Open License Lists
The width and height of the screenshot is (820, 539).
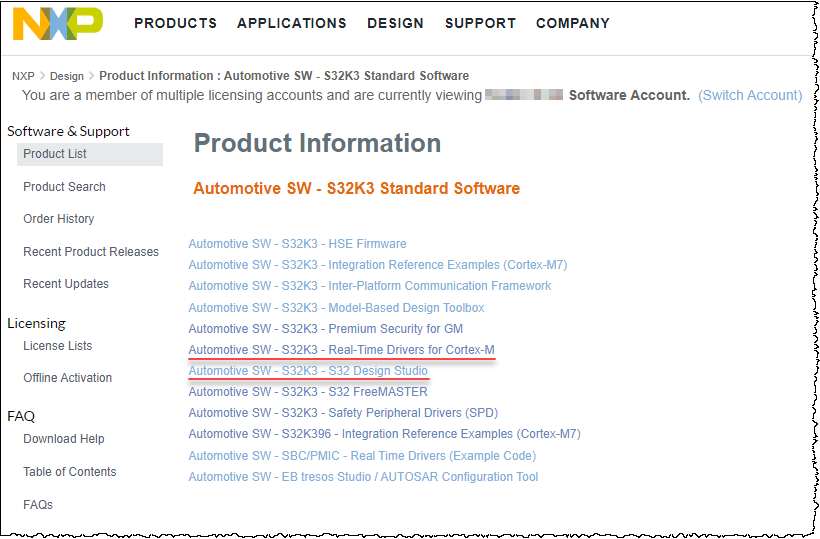click(58, 346)
